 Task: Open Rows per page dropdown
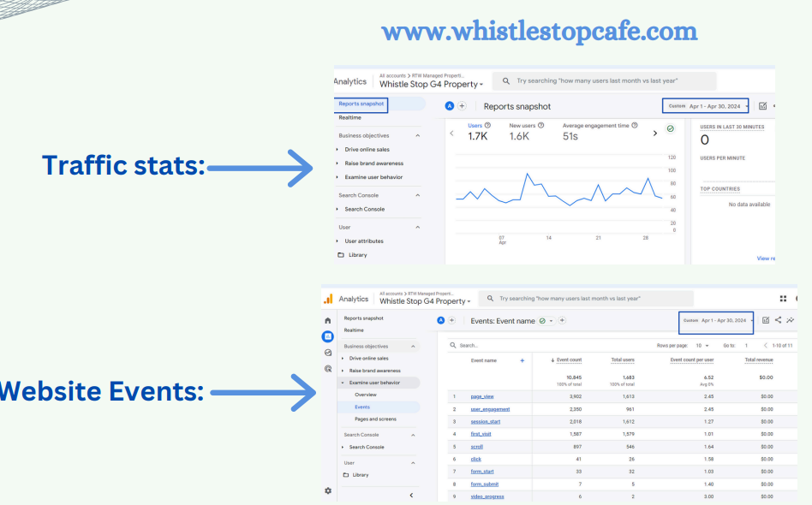click(x=702, y=346)
